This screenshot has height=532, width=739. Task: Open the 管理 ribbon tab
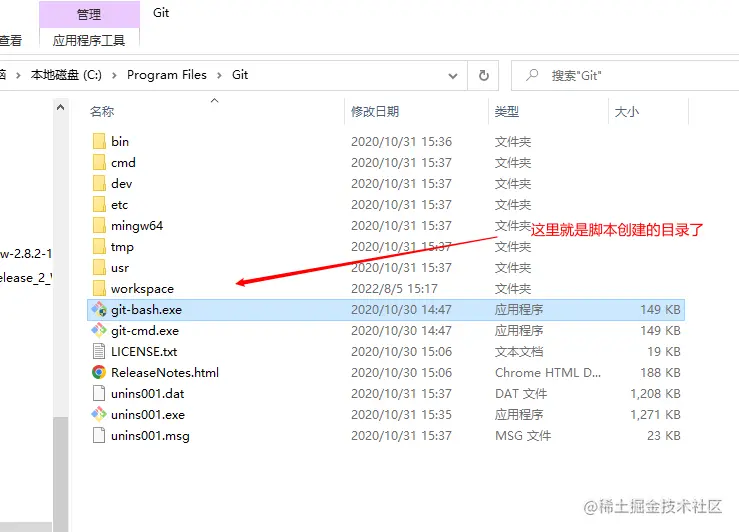(89, 15)
